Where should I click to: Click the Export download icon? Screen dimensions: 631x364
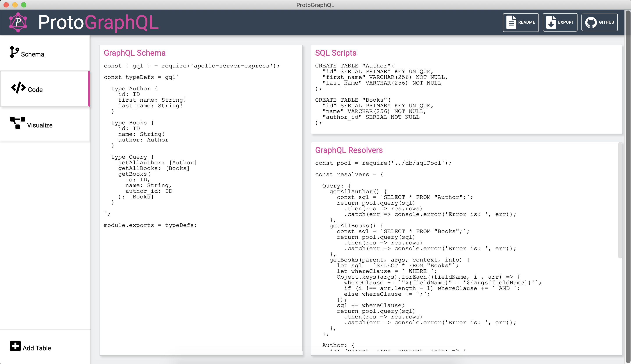click(551, 22)
